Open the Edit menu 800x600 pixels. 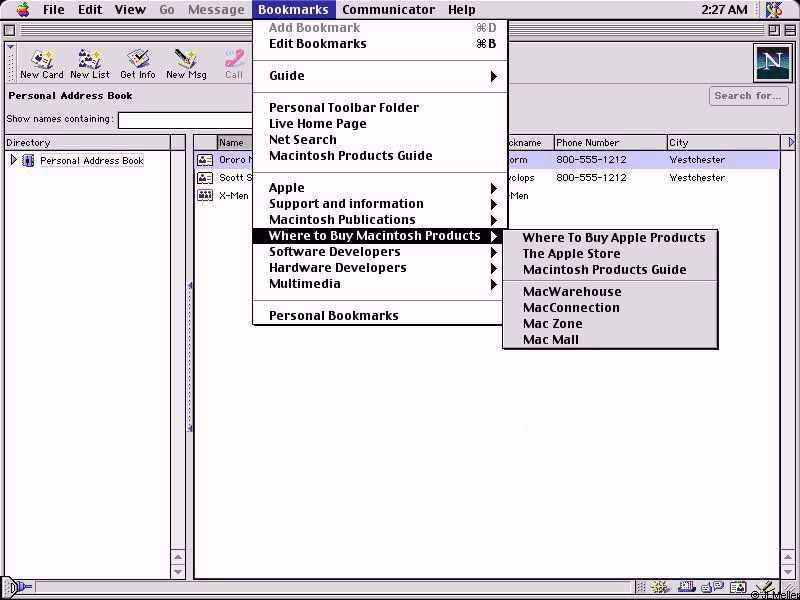pos(90,10)
